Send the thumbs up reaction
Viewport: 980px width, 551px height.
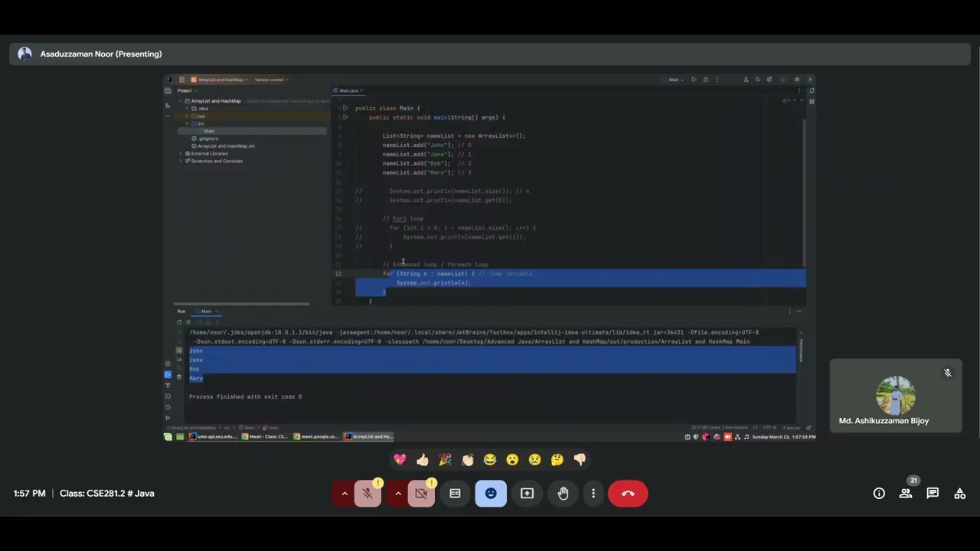423,459
